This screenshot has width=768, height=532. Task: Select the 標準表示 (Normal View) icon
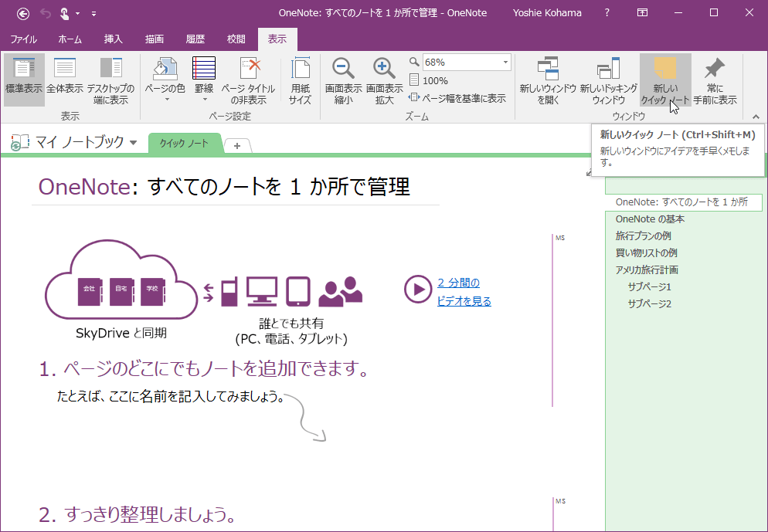pyautogui.click(x=23, y=81)
